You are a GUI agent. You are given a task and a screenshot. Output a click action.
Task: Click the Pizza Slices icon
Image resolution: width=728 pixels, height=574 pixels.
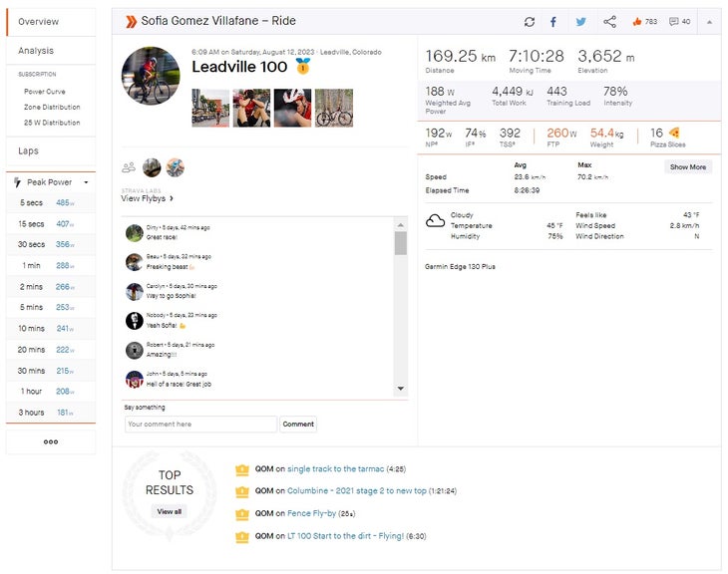click(x=674, y=133)
